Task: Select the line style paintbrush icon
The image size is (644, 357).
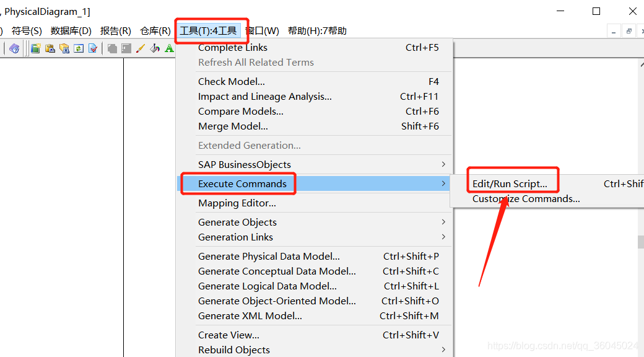Action: click(141, 48)
